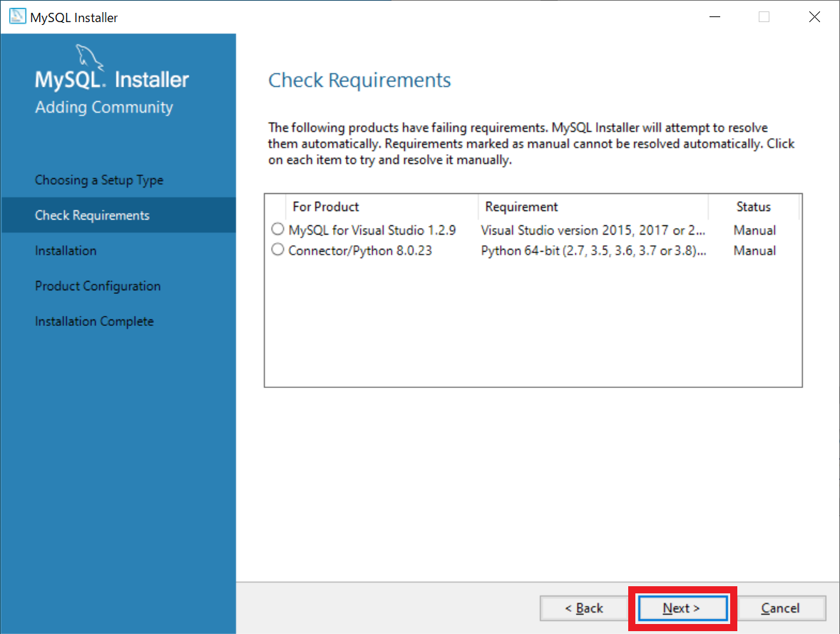The height and width of the screenshot is (634, 840).
Task: Select the Connector/Python 8.0.23 radio button
Action: tap(277, 250)
